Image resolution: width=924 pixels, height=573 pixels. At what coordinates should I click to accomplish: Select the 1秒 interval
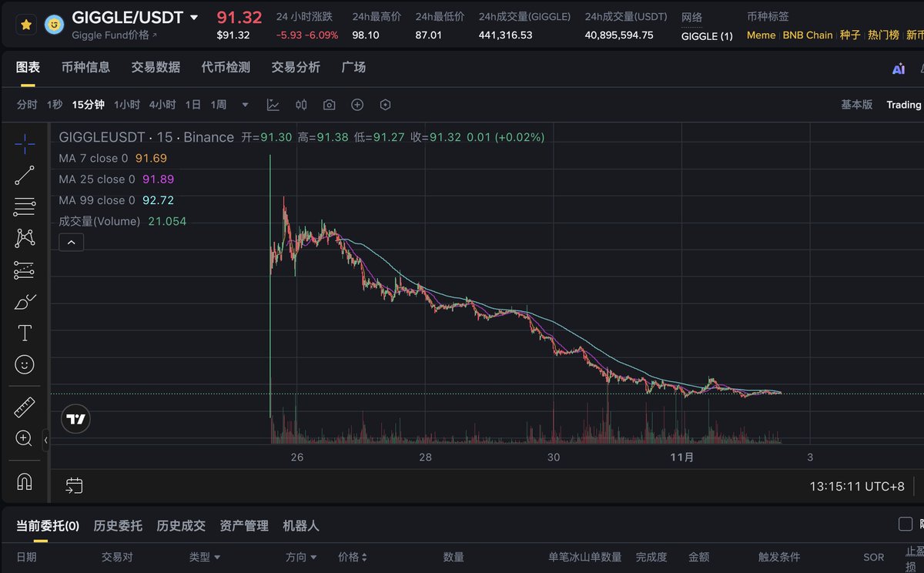click(x=55, y=105)
